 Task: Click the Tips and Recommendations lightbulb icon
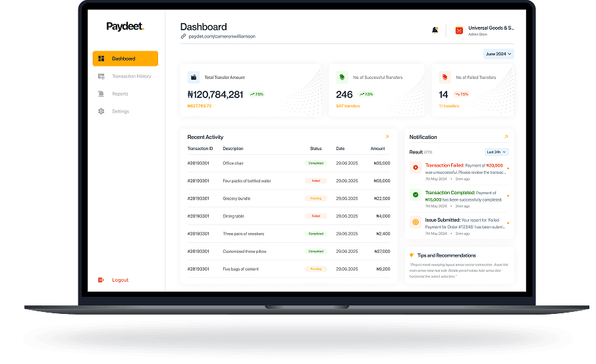[x=412, y=255]
